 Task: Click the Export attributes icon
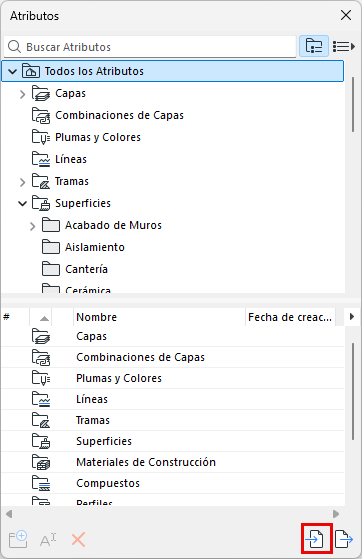click(343, 539)
